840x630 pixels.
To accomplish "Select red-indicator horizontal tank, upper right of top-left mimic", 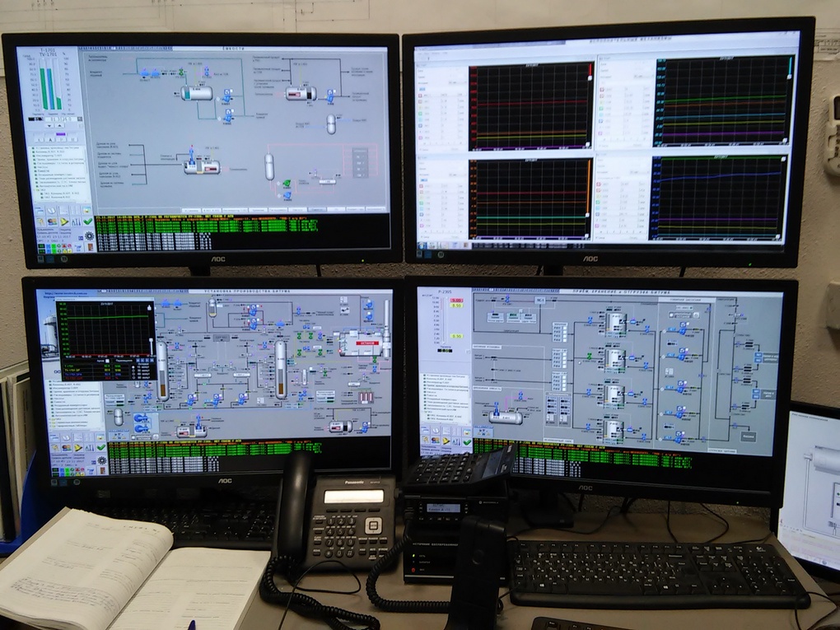I will (x=300, y=93).
